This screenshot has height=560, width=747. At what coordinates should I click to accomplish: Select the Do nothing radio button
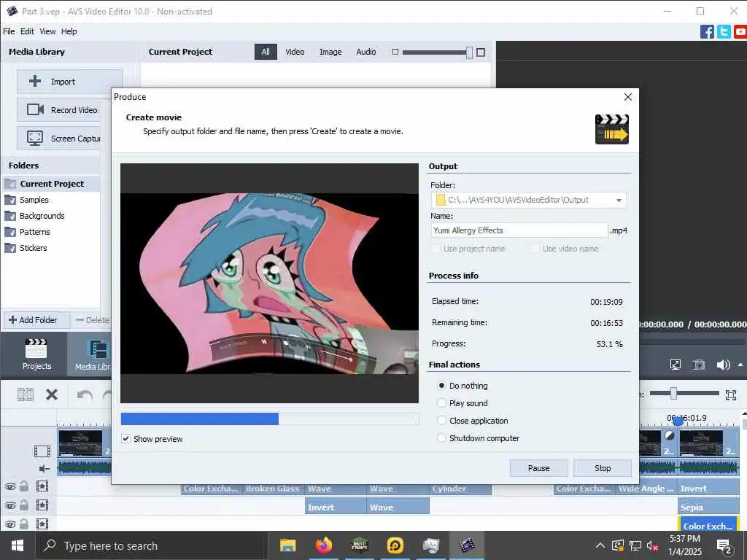[x=441, y=385]
